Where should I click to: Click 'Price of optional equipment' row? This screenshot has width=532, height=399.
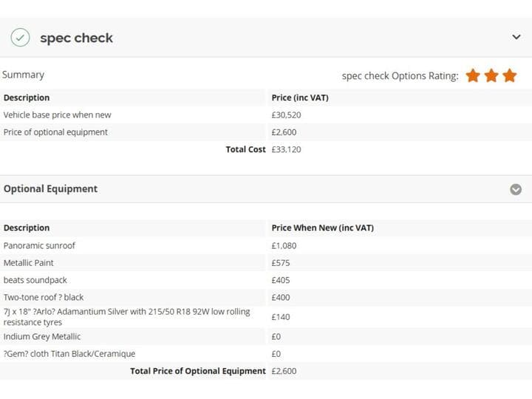tap(266, 132)
